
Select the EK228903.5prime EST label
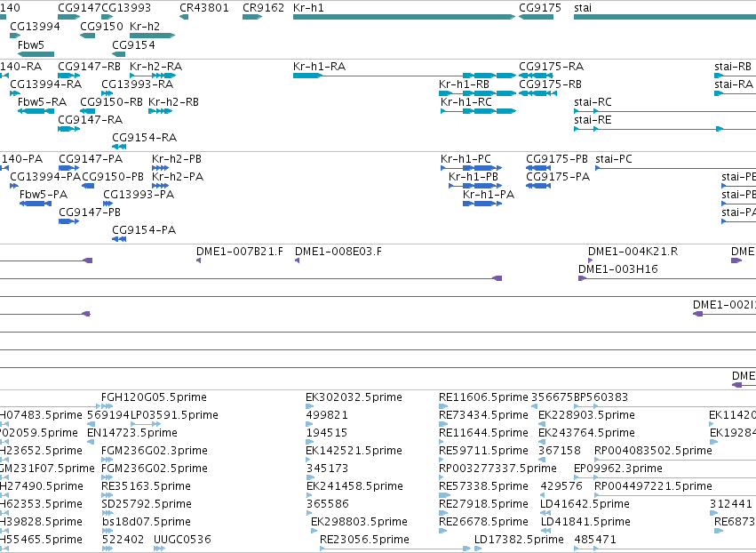pos(586,415)
